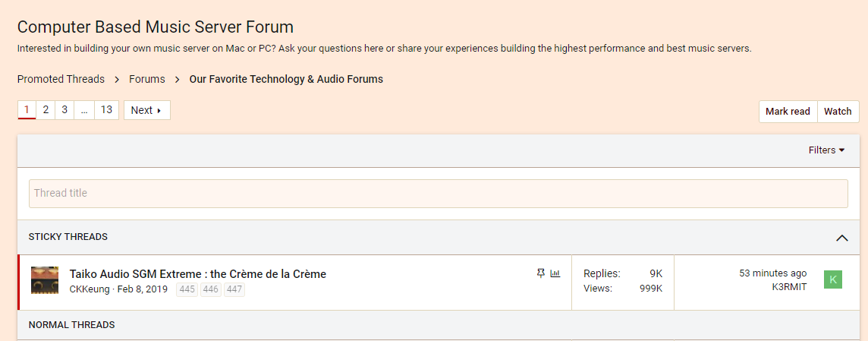This screenshot has height=341, width=868.
Task: Go to the Next page
Action: [146, 110]
